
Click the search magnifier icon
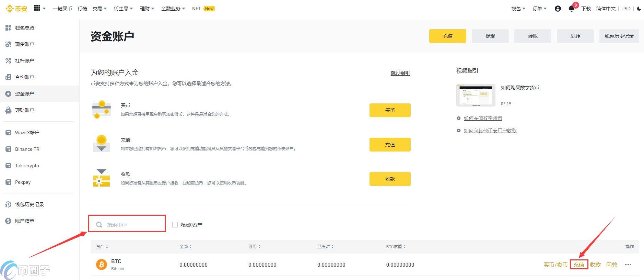tap(99, 225)
